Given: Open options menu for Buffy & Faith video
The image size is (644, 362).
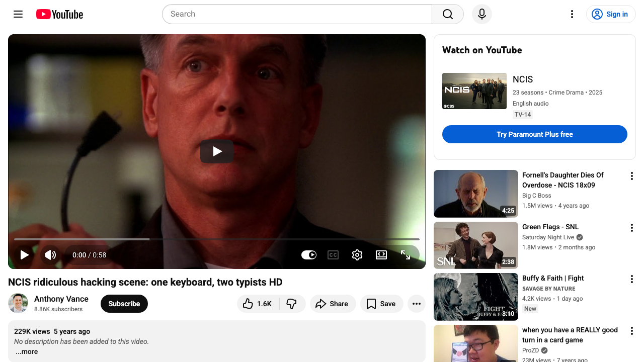Looking at the screenshot, I should click(632, 279).
